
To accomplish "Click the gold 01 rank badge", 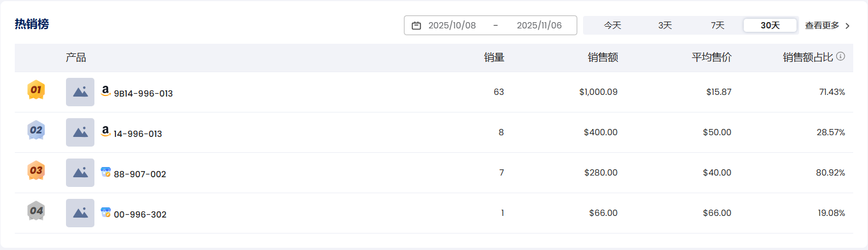I will (36, 90).
